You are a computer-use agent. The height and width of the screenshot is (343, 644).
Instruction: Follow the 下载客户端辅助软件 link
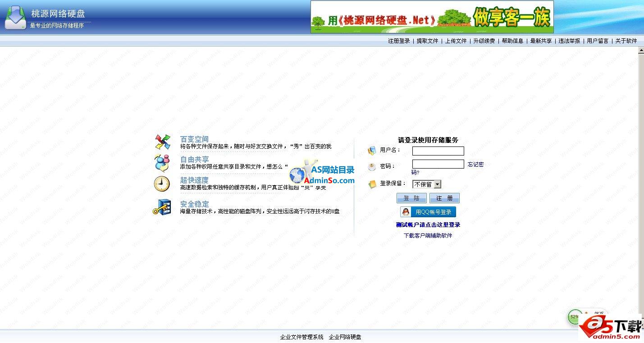[428, 236]
